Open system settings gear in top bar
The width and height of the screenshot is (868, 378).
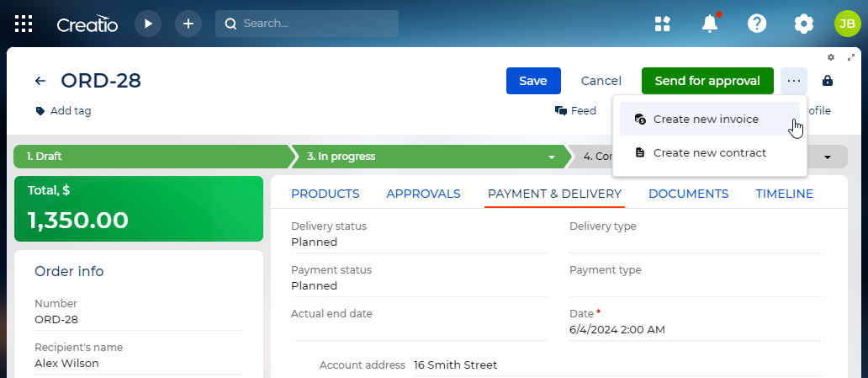(804, 24)
